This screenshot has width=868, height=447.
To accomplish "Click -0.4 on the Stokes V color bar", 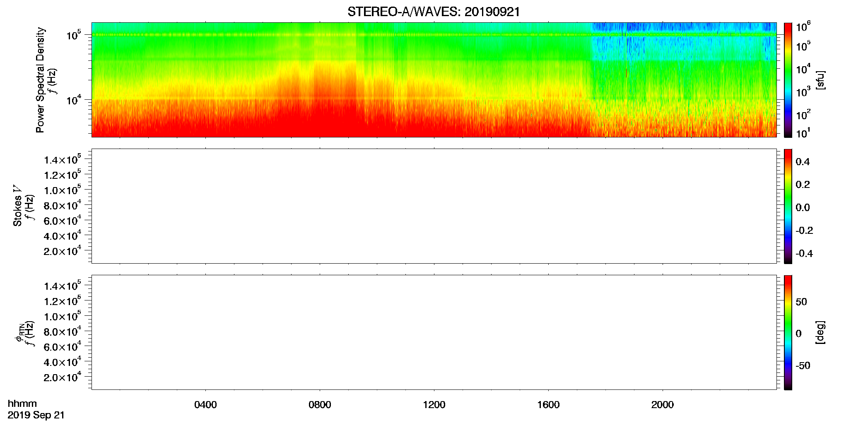I will [x=804, y=253].
